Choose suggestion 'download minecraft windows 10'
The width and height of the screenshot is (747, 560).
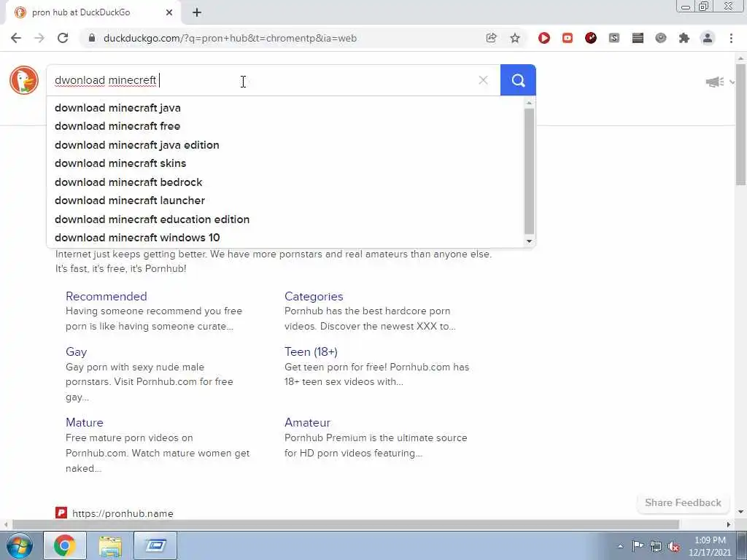click(x=285, y=238)
